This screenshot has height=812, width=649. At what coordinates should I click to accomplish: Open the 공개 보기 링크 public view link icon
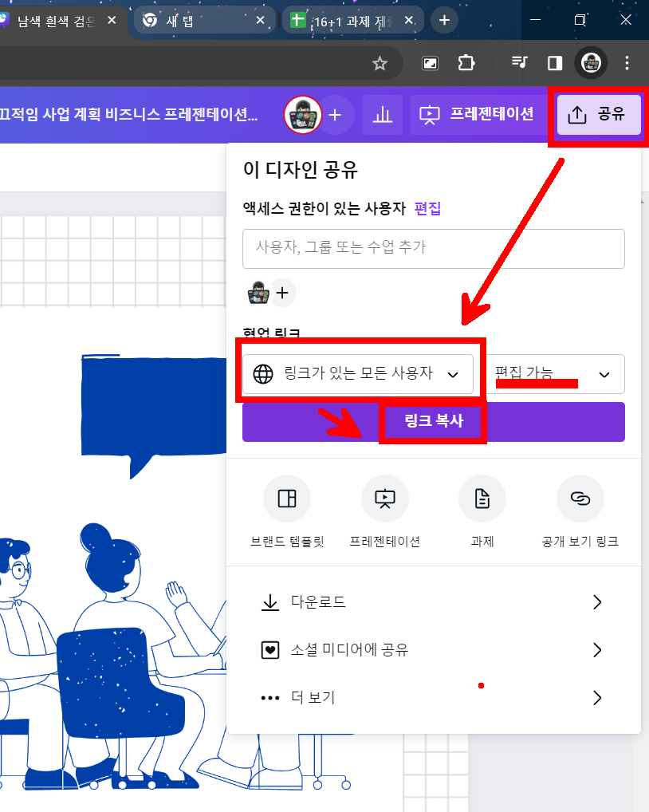point(580,499)
